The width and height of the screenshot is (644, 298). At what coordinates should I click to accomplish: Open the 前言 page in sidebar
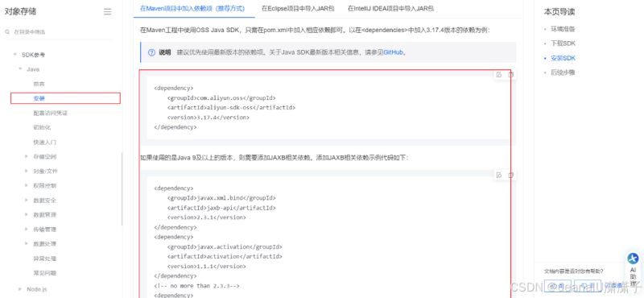coord(39,84)
